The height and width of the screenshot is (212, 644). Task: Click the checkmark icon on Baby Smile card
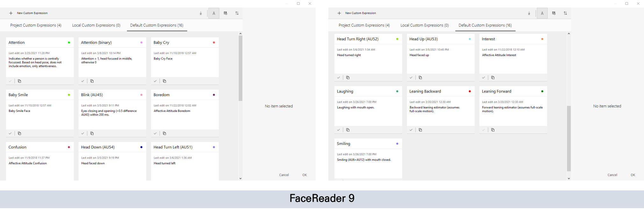tap(10, 133)
